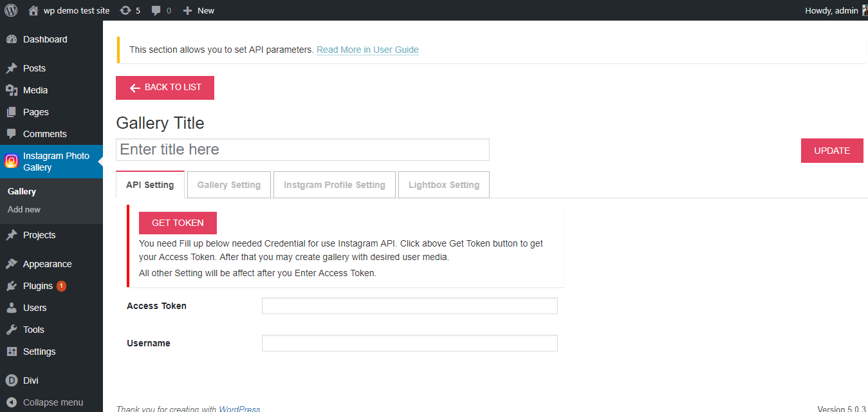Click the Dashboard gauge icon
Viewport: 868px width, 412px height.
coord(12,39)
